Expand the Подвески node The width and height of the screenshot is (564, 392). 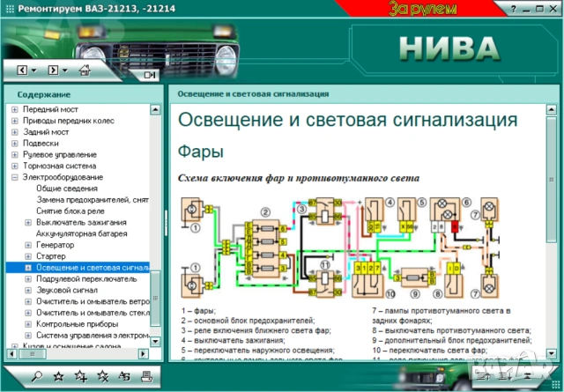coord(15,144)
